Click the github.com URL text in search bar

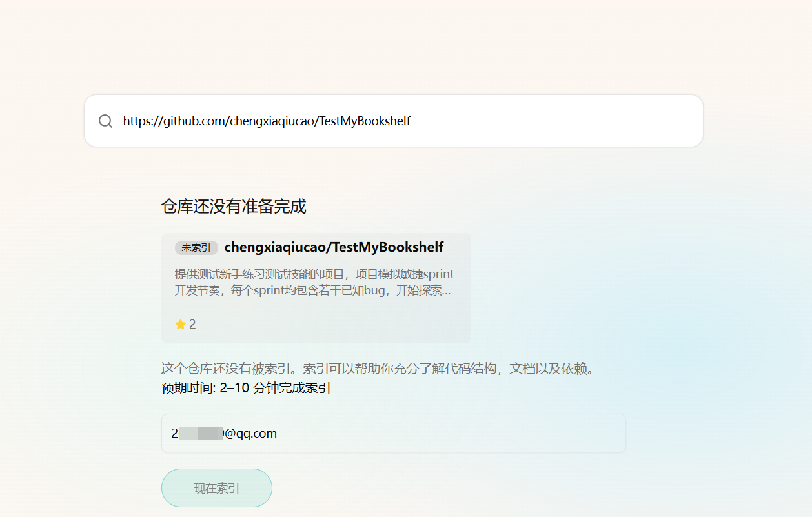click(267, 121)
